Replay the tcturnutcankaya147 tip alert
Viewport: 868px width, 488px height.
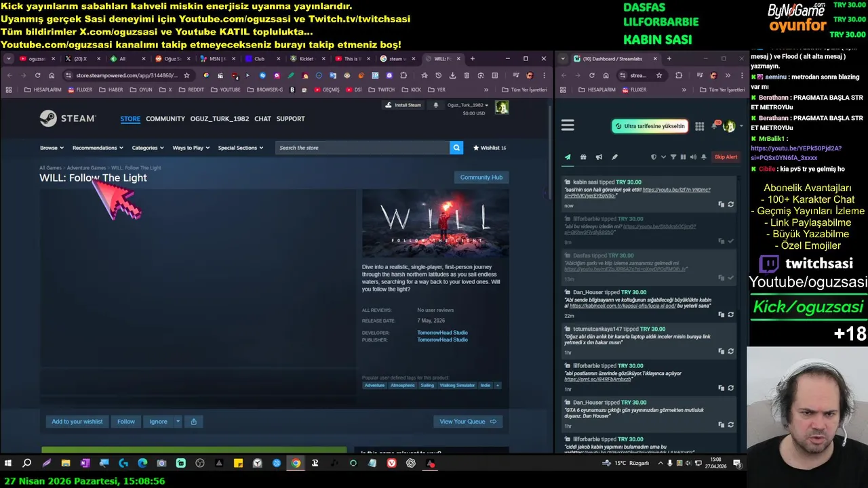click(x=730, y=351)
